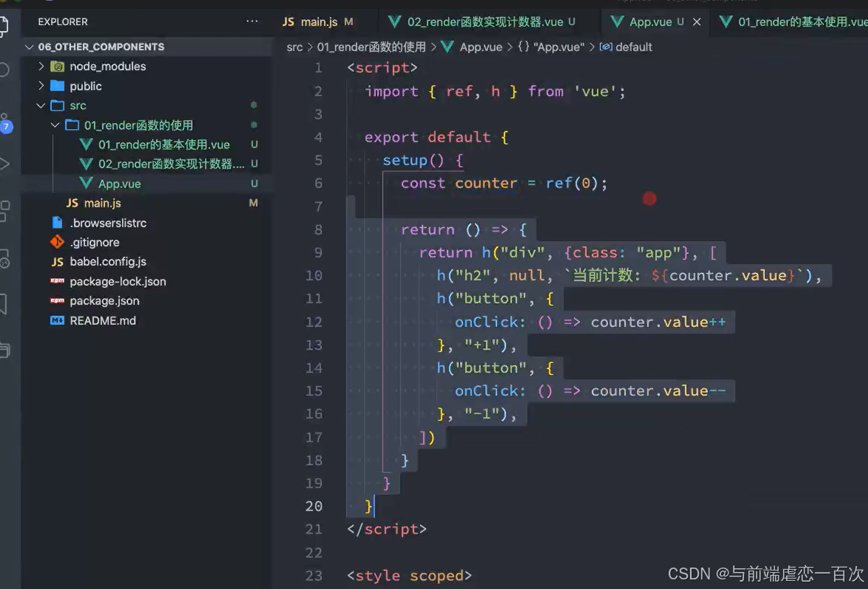Click line number 20 in the gutter
The image size is (868, 589).
tap(314, 506)
